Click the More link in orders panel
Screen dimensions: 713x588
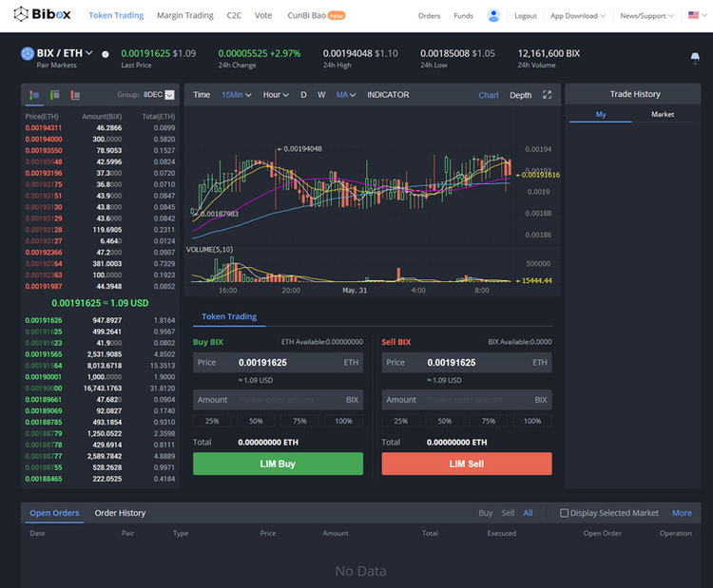(682, 513)
